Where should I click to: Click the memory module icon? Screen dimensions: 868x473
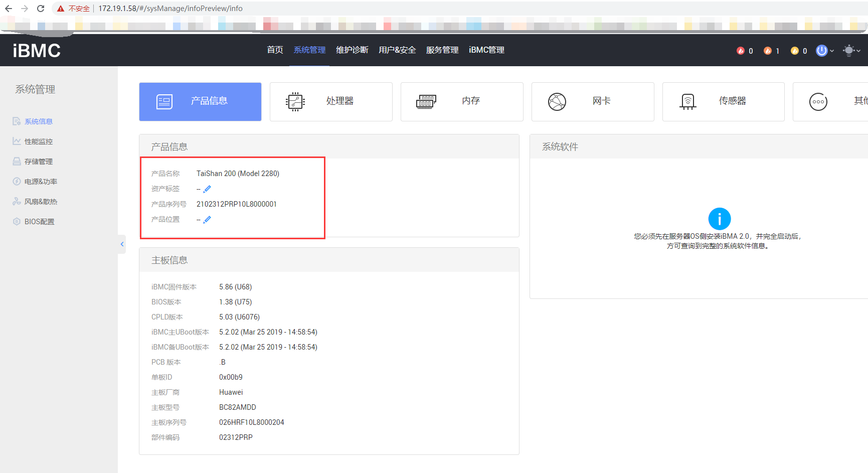426,102
